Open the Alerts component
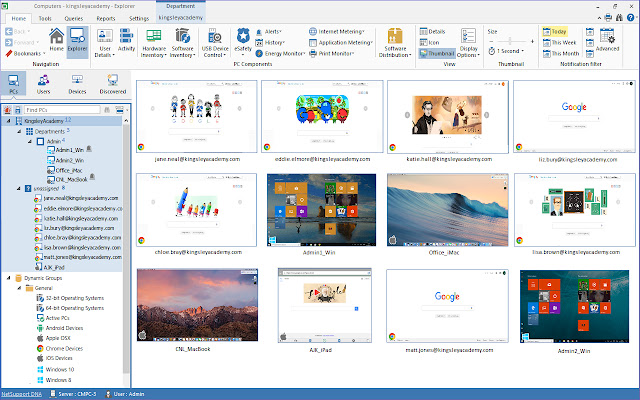The image size is (640, 400). click(269, 31)
